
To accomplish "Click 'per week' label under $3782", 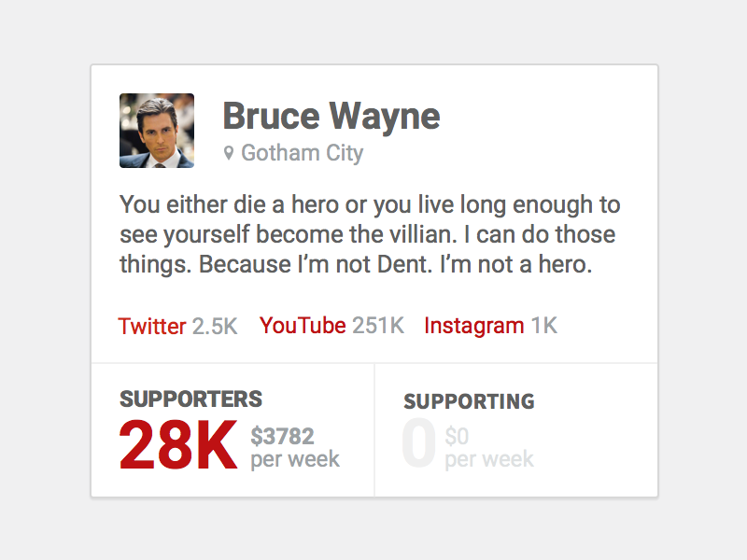I will pyautogui.click(x=295, y=459).
